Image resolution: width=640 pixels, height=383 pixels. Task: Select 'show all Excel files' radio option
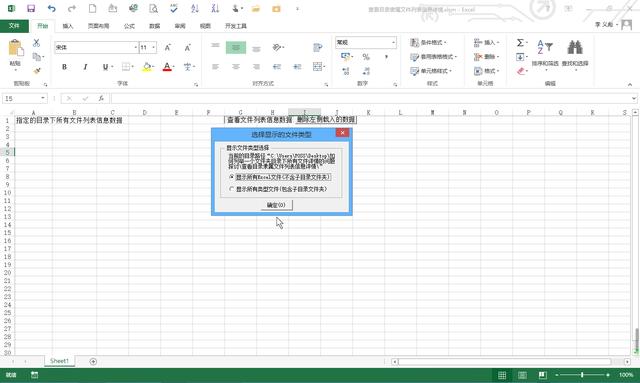point(280,177)
